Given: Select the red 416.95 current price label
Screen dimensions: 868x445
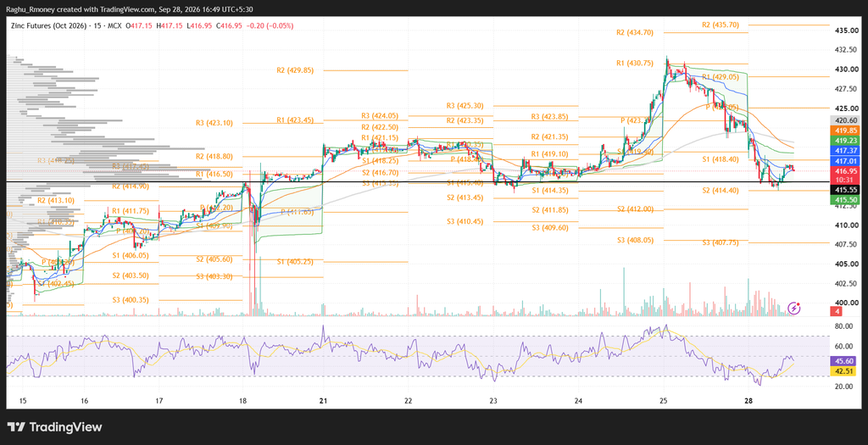Looking at the screenshot, I should pyautogui.click(x=847, y=171).
